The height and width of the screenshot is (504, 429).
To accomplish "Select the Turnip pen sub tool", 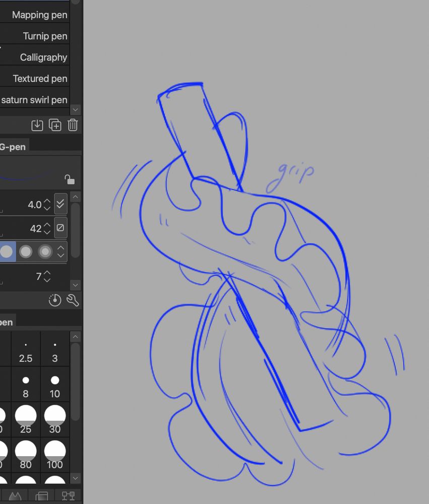I will 35,36.
